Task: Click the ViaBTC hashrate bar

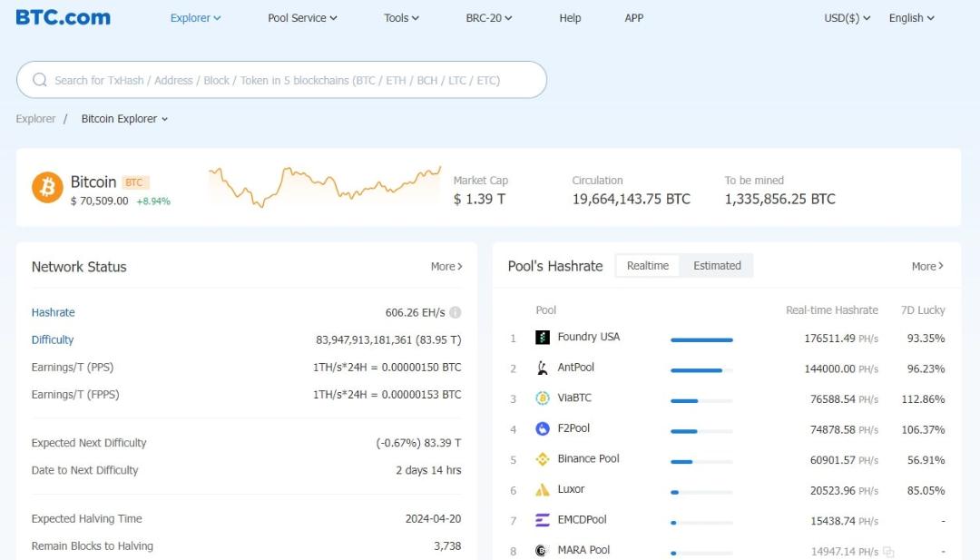Action: tap(701, 400)
